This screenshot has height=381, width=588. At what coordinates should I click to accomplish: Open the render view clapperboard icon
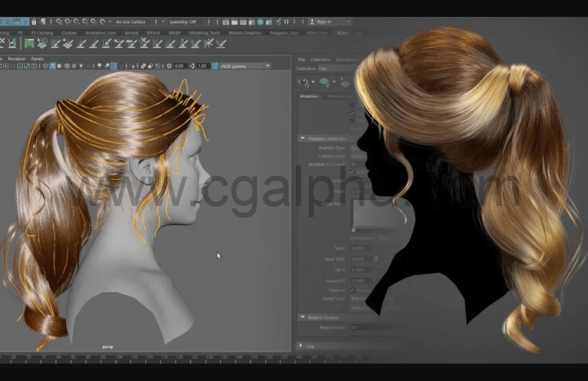[x=226, y=22]
